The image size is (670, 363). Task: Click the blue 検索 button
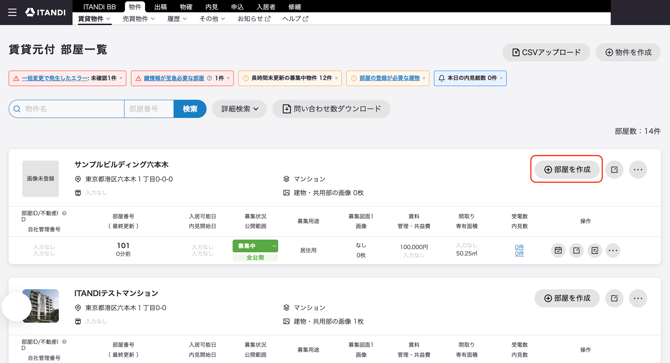pyautogui.click(x=190, y=109)
